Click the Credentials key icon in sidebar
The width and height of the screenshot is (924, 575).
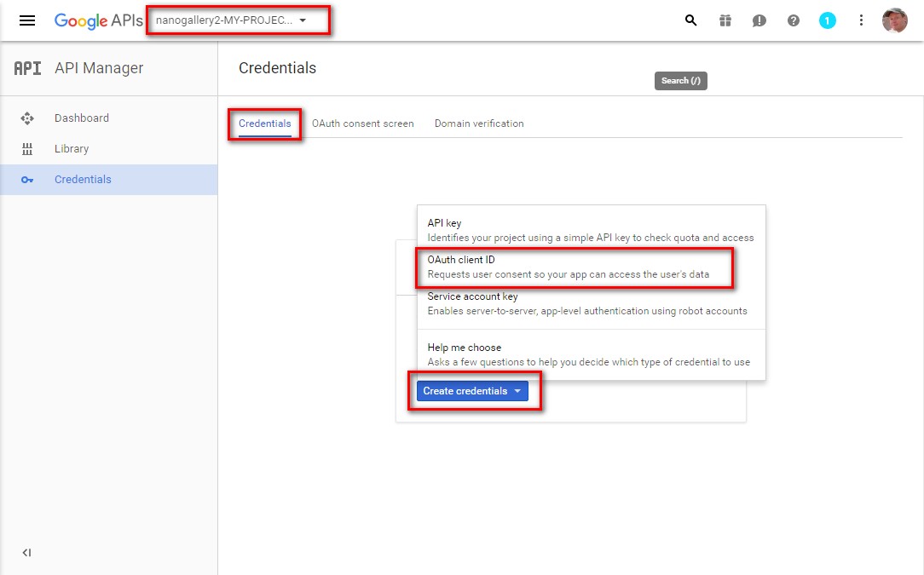click(27, 180)
